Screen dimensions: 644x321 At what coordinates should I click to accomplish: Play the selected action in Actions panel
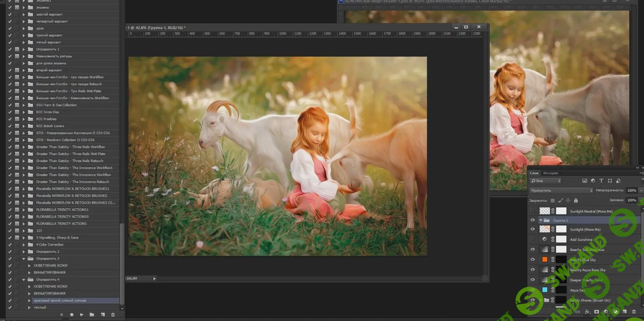(82, 315)
